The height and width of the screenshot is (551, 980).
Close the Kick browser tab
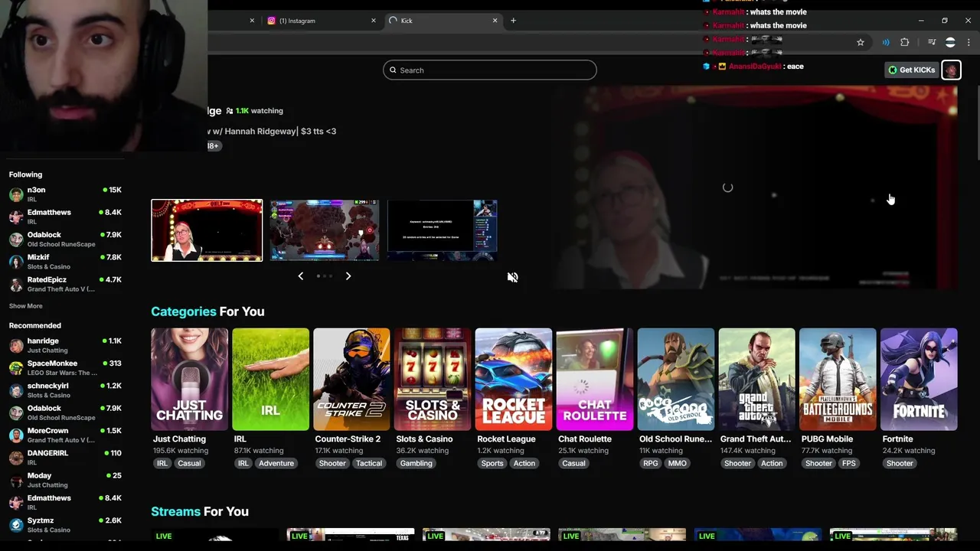coord(495,21)
